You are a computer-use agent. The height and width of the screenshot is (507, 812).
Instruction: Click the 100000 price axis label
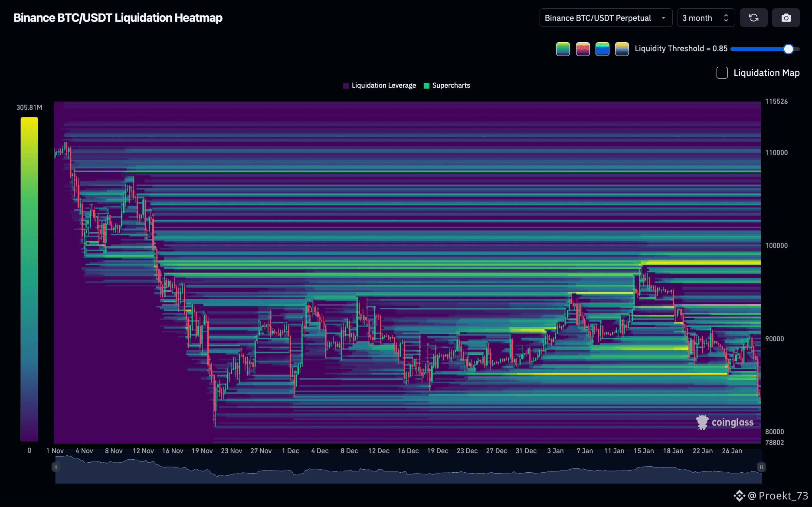click(776, 246)
